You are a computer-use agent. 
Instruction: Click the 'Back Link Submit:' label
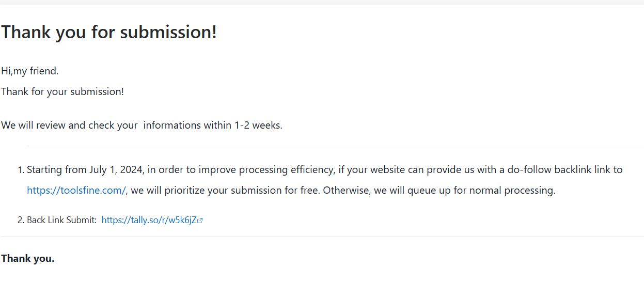[x=61, y=220]
